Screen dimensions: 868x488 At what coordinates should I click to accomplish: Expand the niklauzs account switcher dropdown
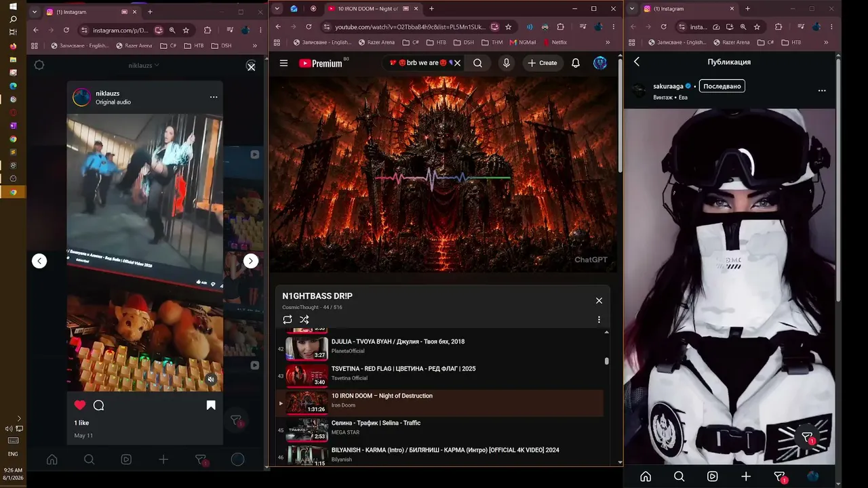pos(144,65)
